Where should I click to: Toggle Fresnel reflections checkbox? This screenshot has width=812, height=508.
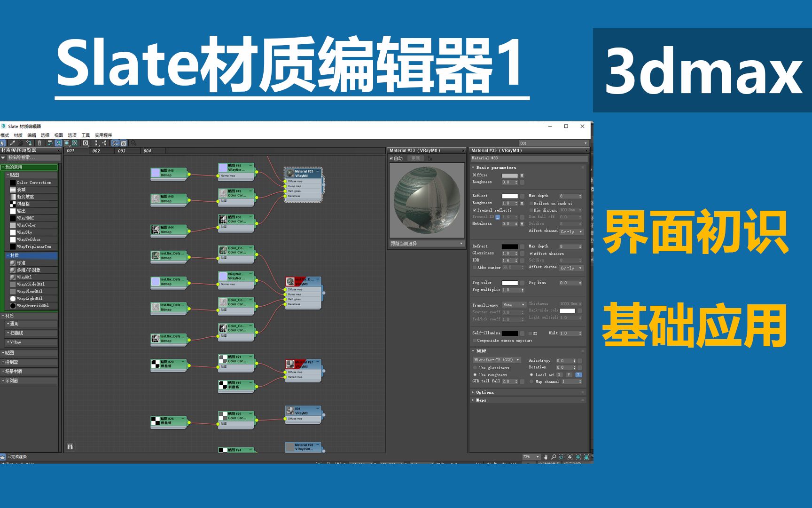click(475, 210)
